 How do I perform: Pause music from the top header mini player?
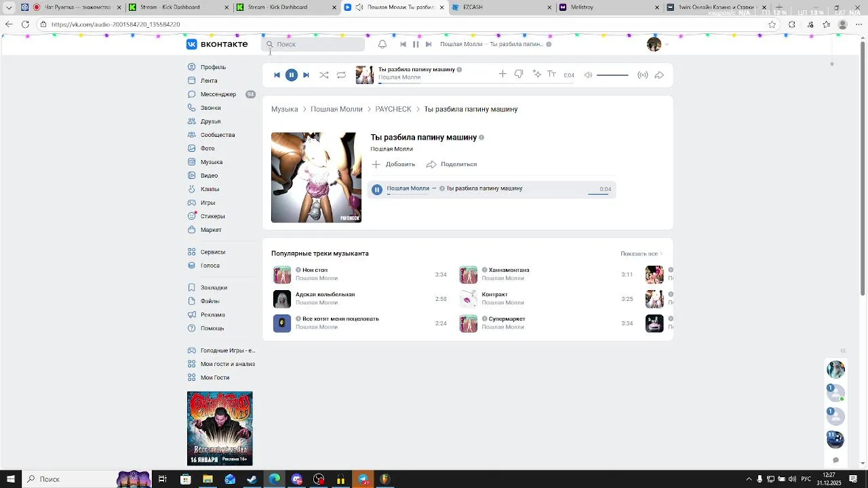[416, 44]
